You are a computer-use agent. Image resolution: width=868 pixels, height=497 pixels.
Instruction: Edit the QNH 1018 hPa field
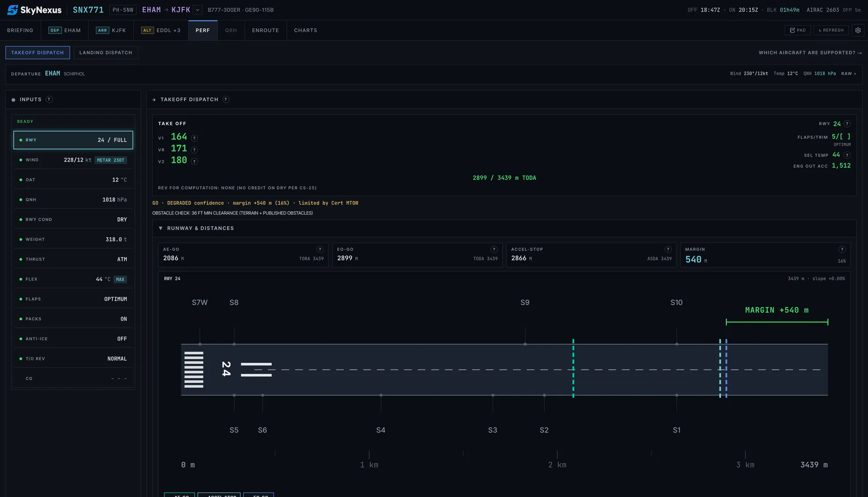click(x=73, y=200)
